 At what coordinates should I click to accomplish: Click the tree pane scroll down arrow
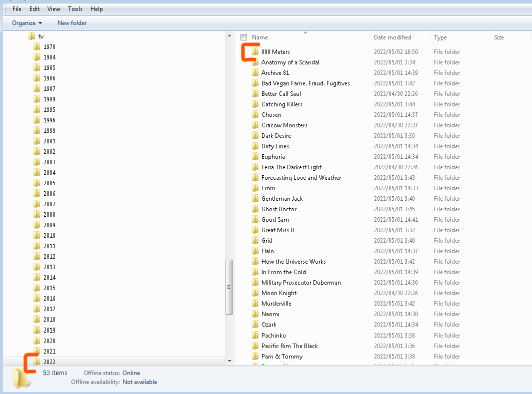click(229, 361)
